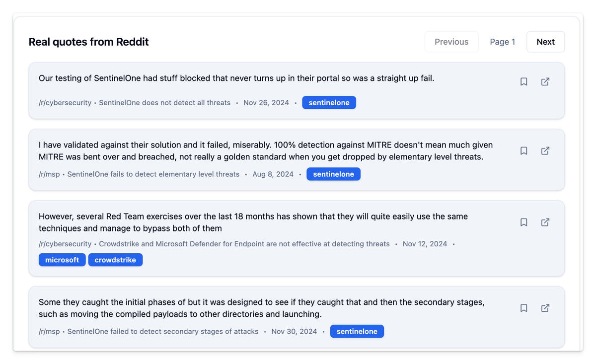The image size is (596, 364).
Task: Click the "Real quotes from Reddit" heading
Action: point(88,42)
